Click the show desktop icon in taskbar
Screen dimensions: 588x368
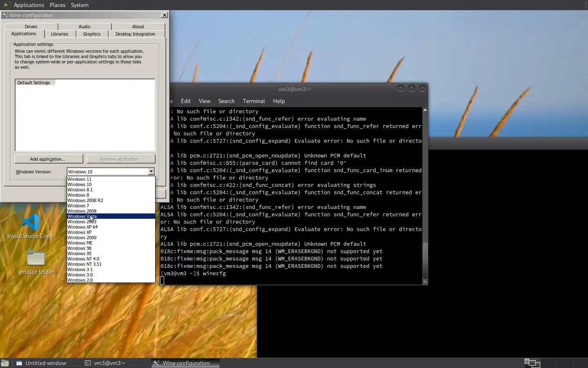click(x=5, y=363)
